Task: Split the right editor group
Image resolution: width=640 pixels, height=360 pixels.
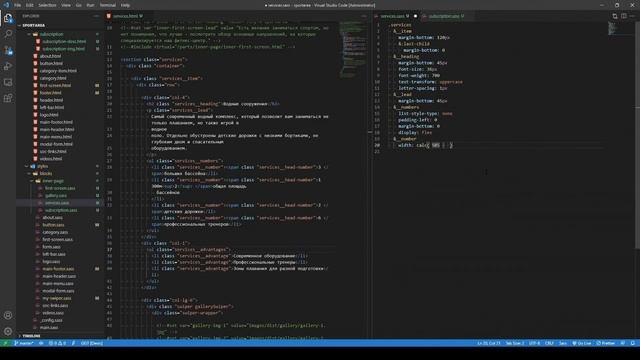Action: tap(624, 16)
